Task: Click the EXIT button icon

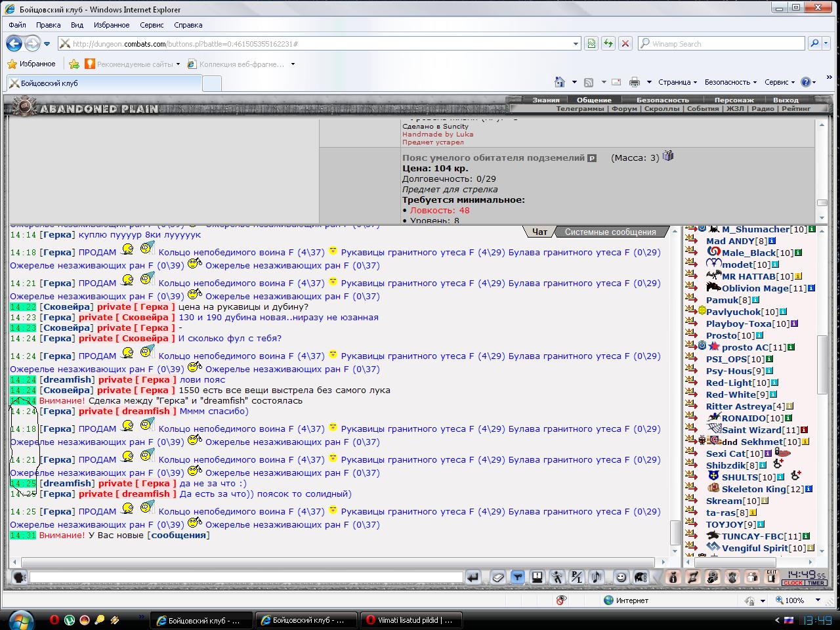Action: point(772,577)
